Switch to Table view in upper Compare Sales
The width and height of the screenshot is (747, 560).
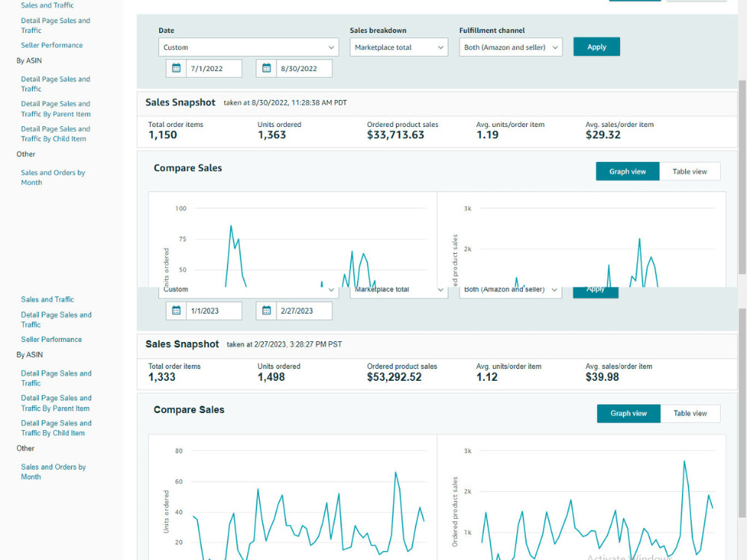click(x=689, y=172)
